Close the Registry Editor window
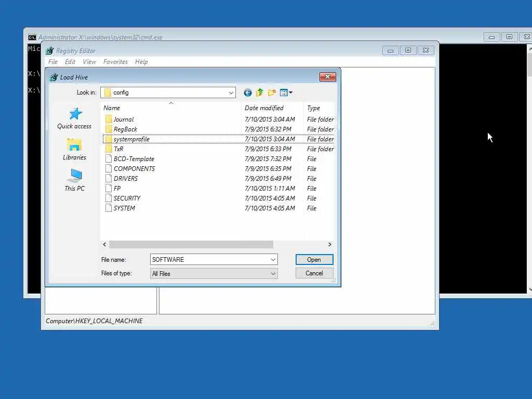The width and height of the screenshot is (532, 399). coord(426,50)
